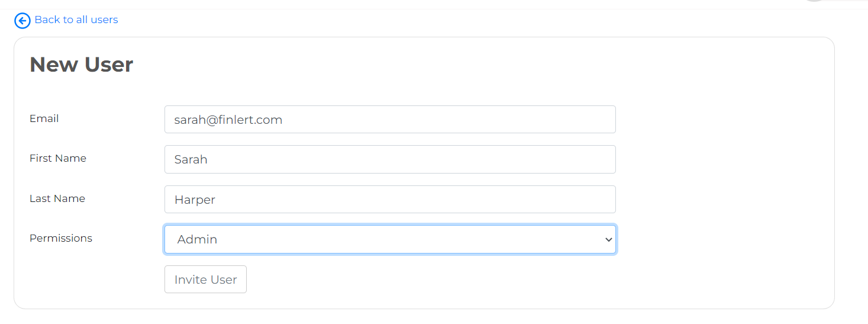Click the 'New User' heading

81,65
